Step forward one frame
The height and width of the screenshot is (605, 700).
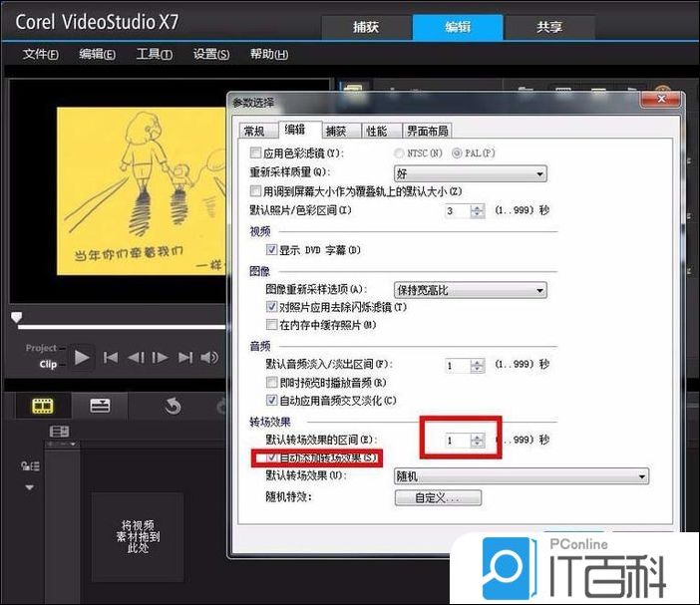click(x=161, y=358)
